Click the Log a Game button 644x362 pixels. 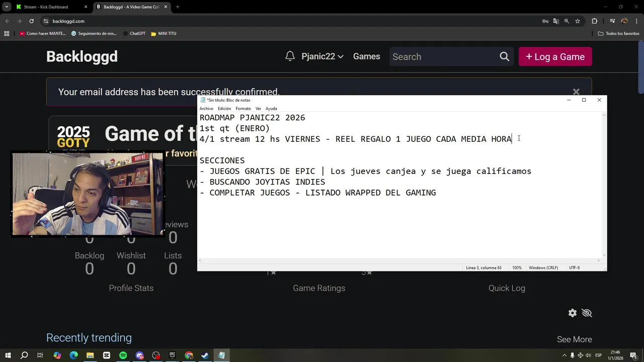[555, 57]
